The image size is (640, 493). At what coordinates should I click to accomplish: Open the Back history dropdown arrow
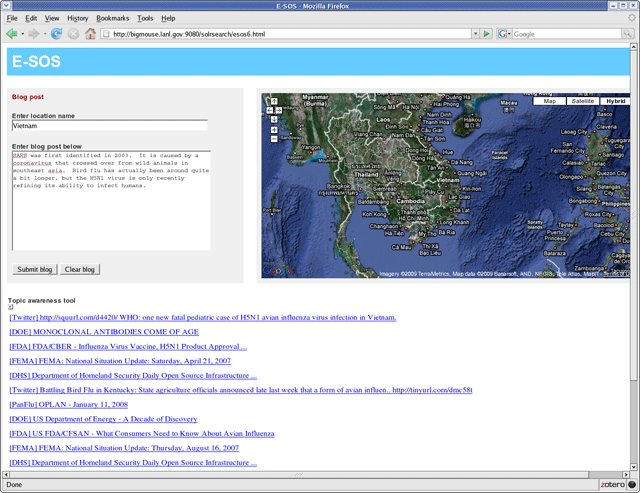[x=22, y=34]
